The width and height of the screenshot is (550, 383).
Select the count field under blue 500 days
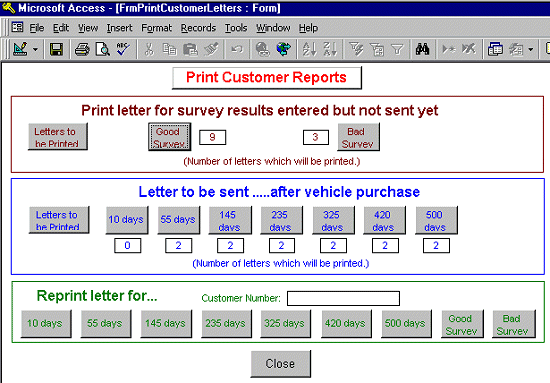436,246
